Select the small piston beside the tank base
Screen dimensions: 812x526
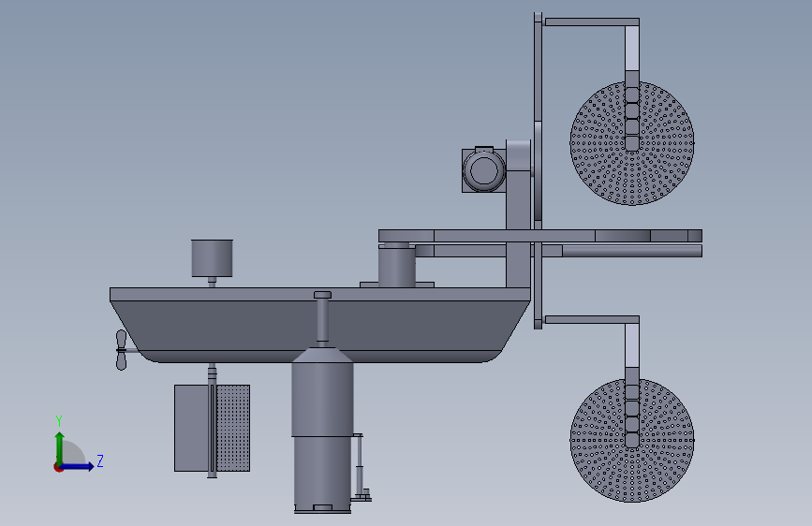coord(359,467)
